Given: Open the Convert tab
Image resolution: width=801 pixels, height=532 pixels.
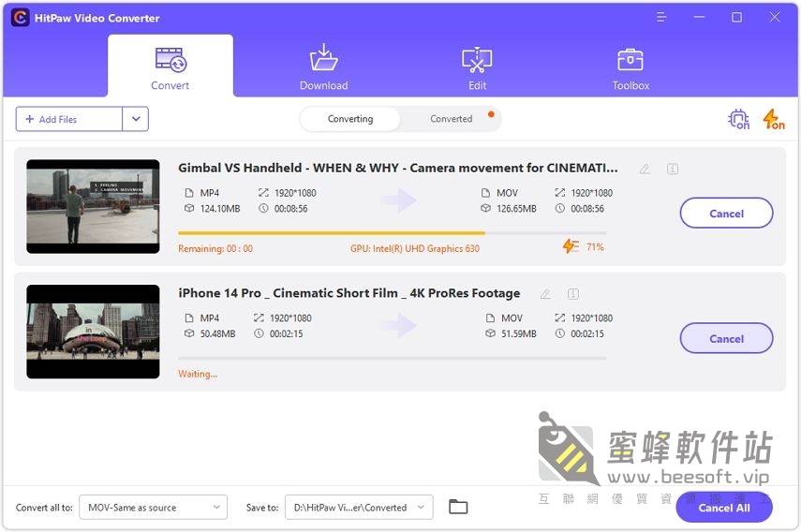Looking at the screenshot, I should pos(171,66).
